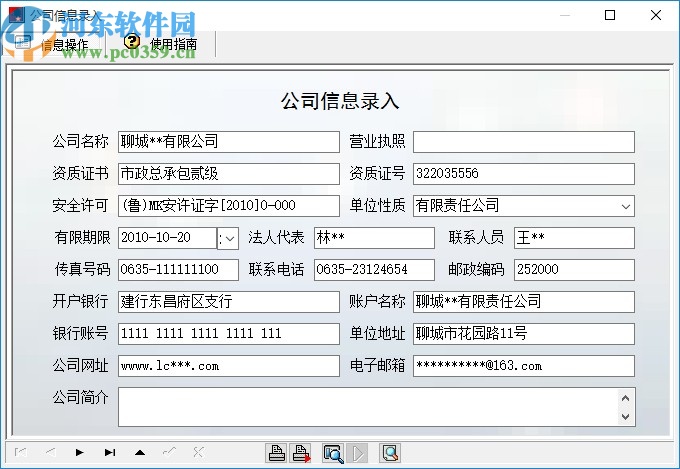Click the 公司名称 input field
The image size is (680, 469).
point(229,142)
